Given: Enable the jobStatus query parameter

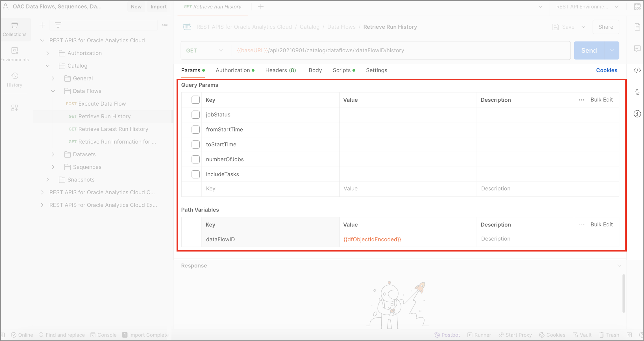Looking at the screenshot, I should tap(195, 115).
